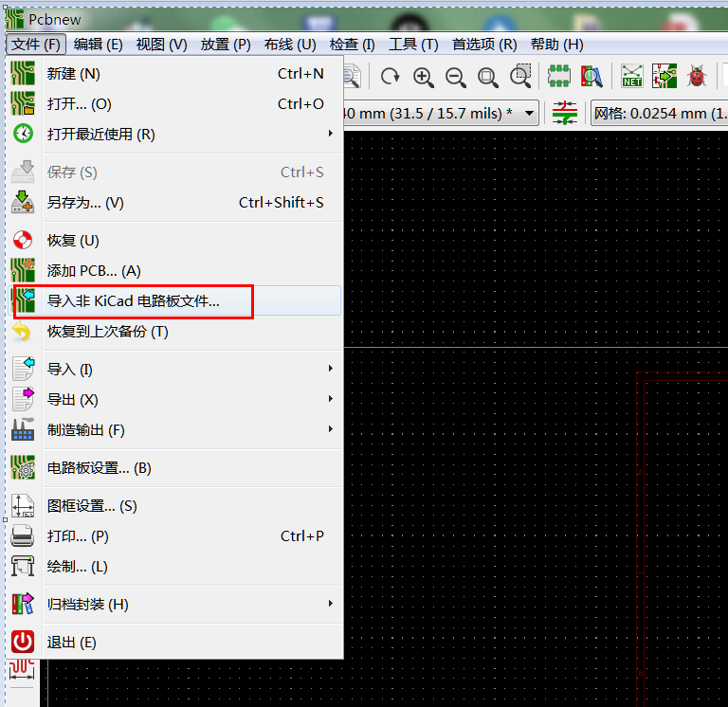Screen dimensions: 728x707
Task: Click 退出 (E) to quit Pcbnew
Action: coord(71,642)
